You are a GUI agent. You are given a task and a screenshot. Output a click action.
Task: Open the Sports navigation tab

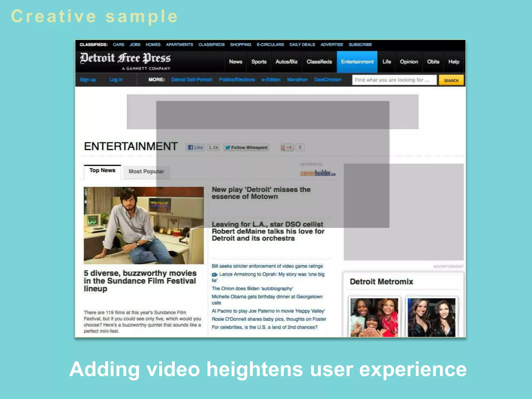[x=259, y=62]
